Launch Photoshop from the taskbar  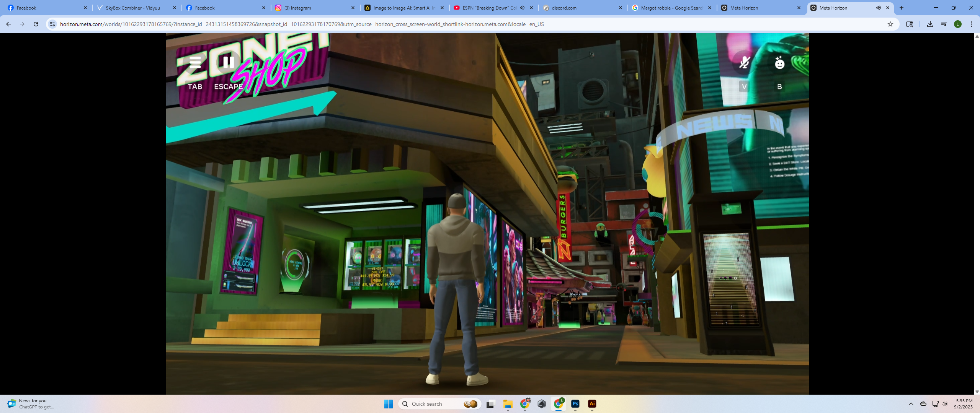coord(575,404)
